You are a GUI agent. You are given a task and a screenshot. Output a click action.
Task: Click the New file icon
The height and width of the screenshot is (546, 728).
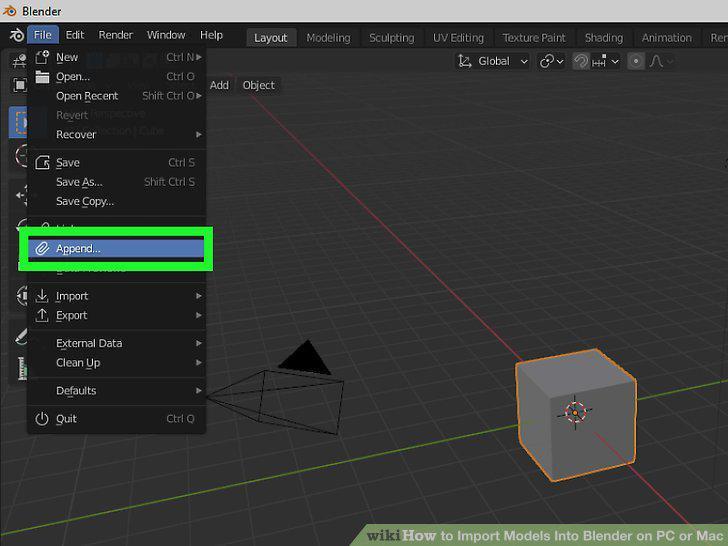tap(42, 57)
